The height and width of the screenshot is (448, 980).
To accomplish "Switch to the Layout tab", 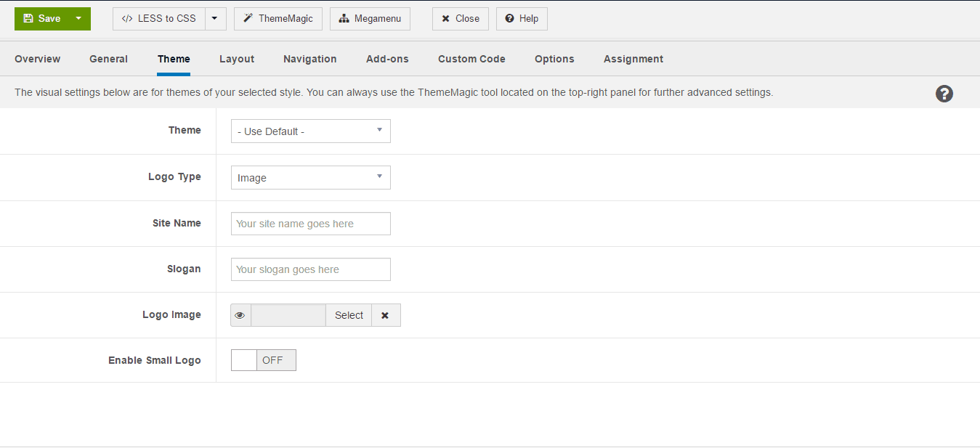I will pyautogui.click(x=237, y=59).
